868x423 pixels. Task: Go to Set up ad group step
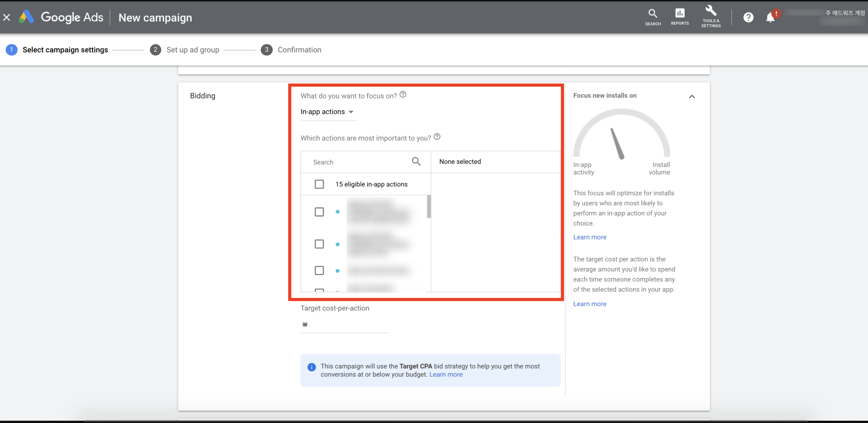[192, 50]
